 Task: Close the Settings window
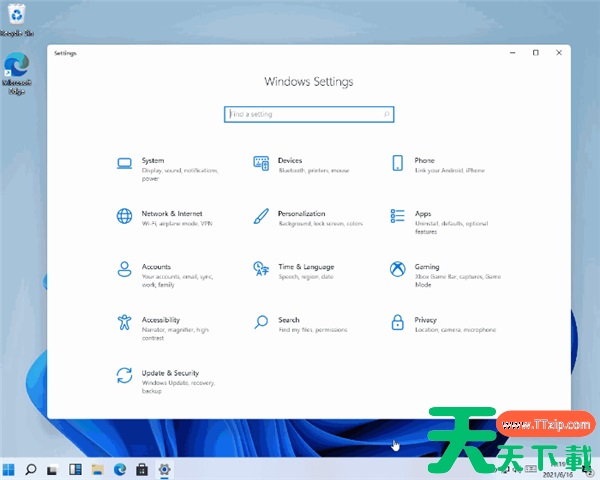click(559, 53)
